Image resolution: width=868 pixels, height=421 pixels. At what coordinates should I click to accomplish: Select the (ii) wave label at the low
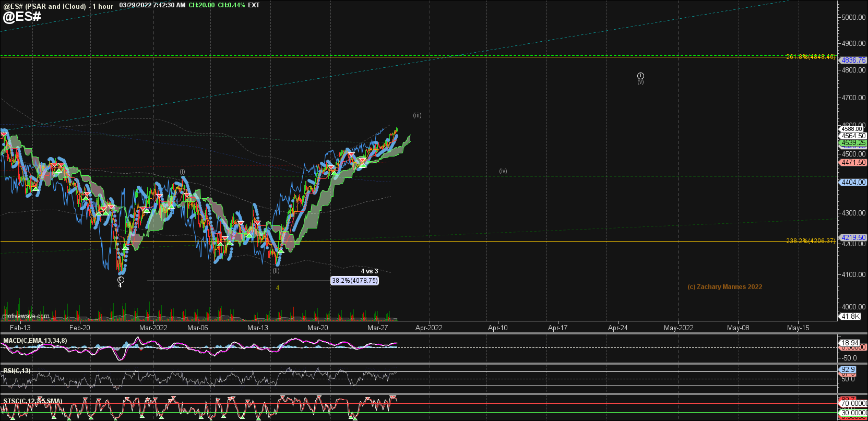[276, 270]
